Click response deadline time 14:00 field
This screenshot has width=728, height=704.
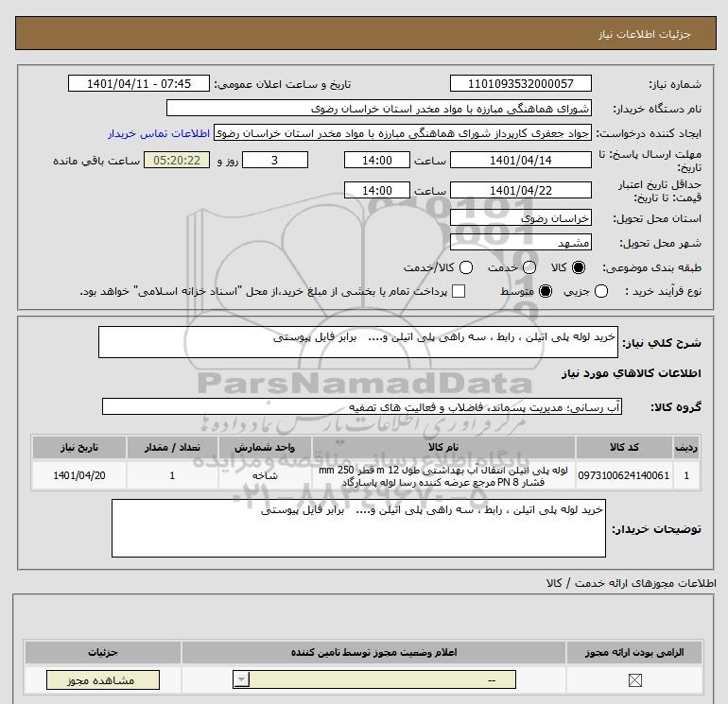click(377, 160)
